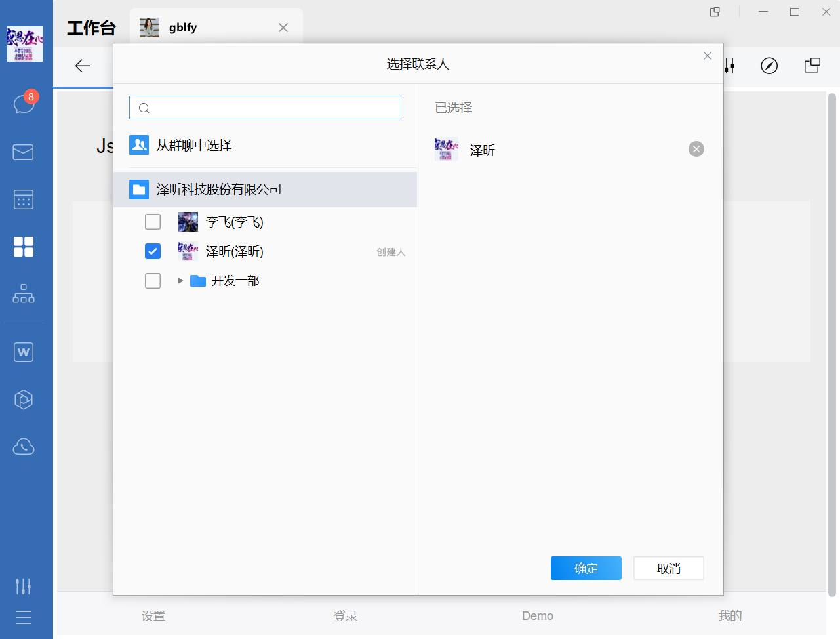Uncheck the 泽昕(泽昕) contact checkbox
The image size is (840, 639).
152,251
